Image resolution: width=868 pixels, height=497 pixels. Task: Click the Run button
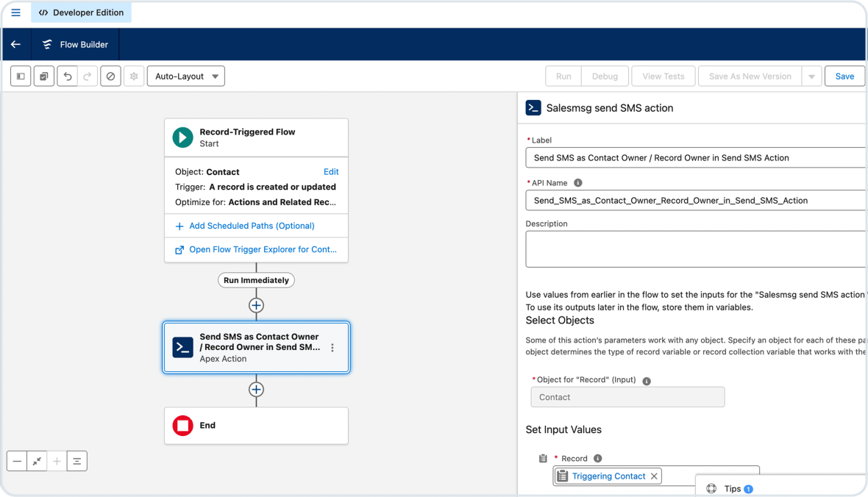tap(563, 76)
